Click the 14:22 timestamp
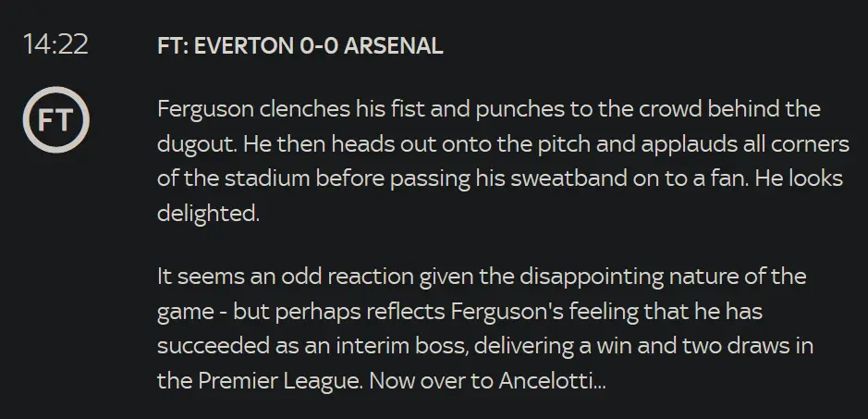 (x=55, y=44)
